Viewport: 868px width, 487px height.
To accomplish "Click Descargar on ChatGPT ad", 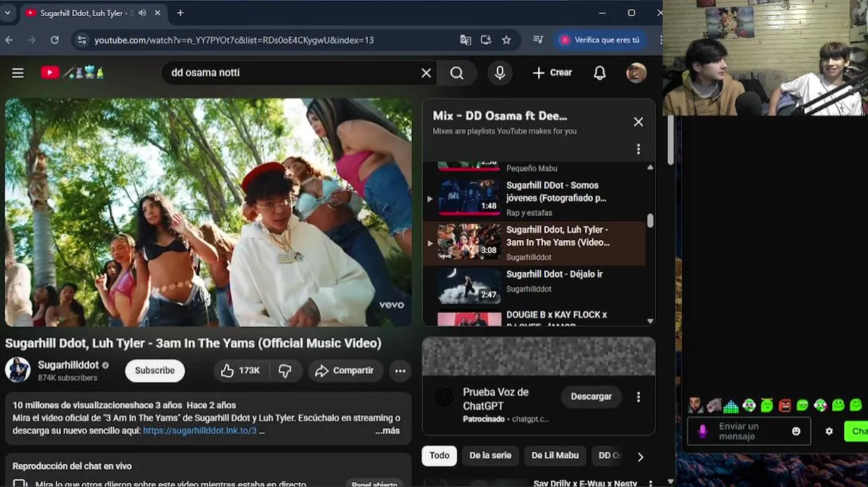I will (x=591, y=397).
